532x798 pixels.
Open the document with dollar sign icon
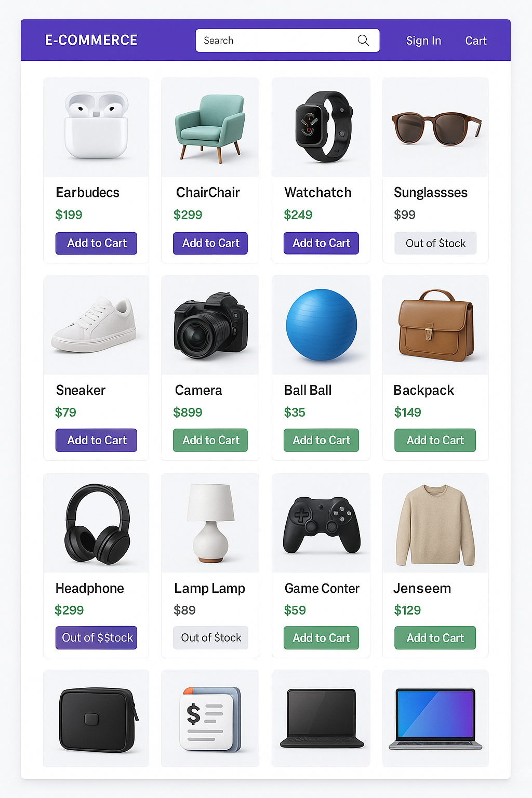(210, 719)
